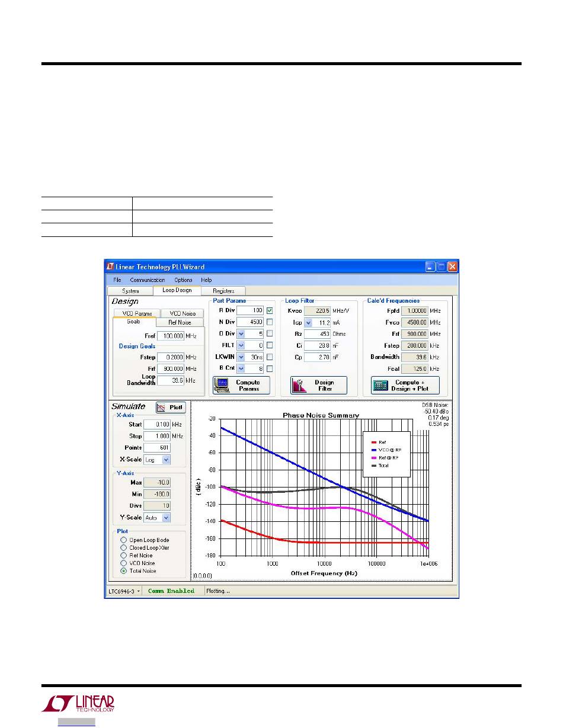Open the Y-Scale Auto dropdown
This screenshot has width=563, height=728.
166,518
